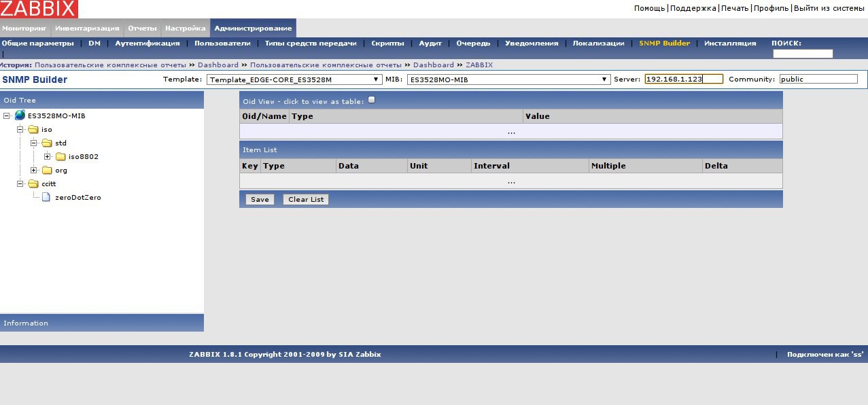This screenshot has width=868, height=405.
Task: Open the Мониторинг tab
Action: [x=23, y=28]
